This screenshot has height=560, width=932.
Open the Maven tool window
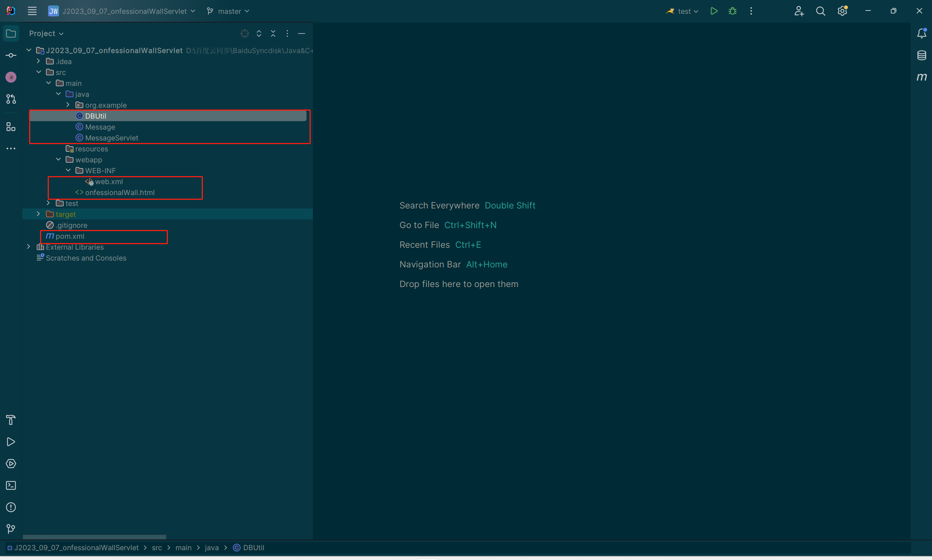[921, 78]
